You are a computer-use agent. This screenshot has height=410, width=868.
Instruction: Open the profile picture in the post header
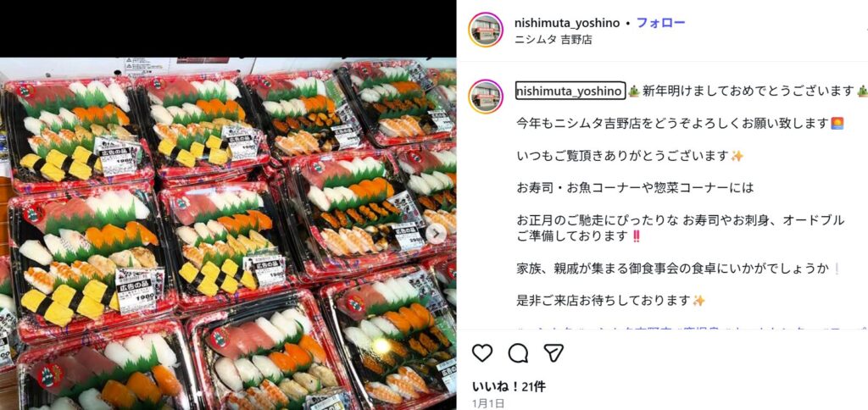click(486, 30)
